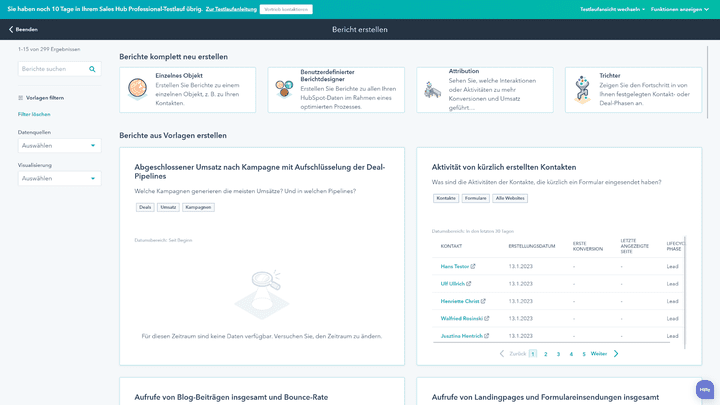Open the Zur Testlaufanleitung link
The height and width of the screenshot is (405, 720).
click(229, 8)
